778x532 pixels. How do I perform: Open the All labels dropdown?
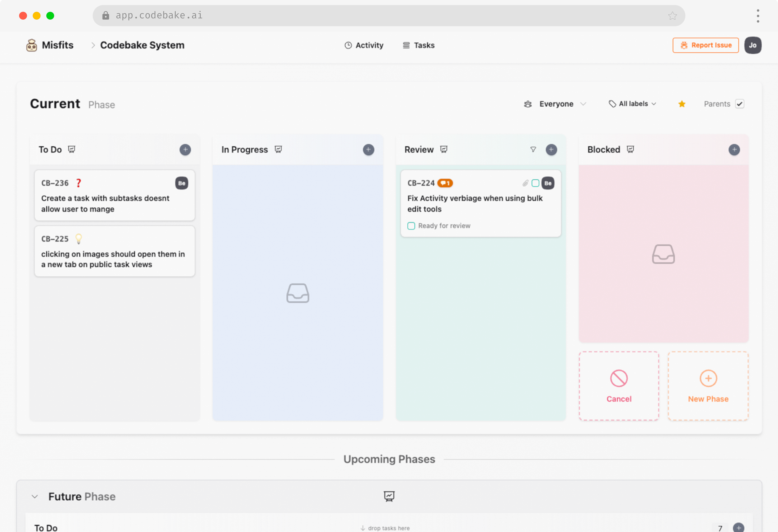[632, 104]
